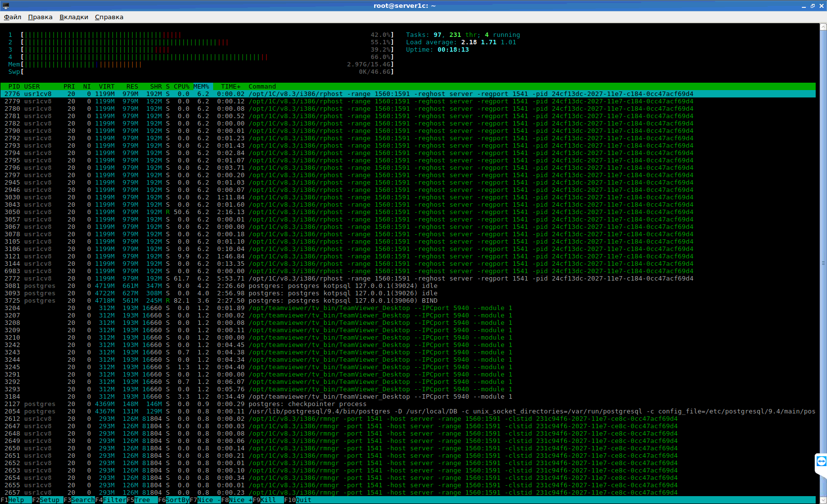This screenshot has width=827, height=504.
Task: Open the Правка menu
Action: [x=40, y=17]
